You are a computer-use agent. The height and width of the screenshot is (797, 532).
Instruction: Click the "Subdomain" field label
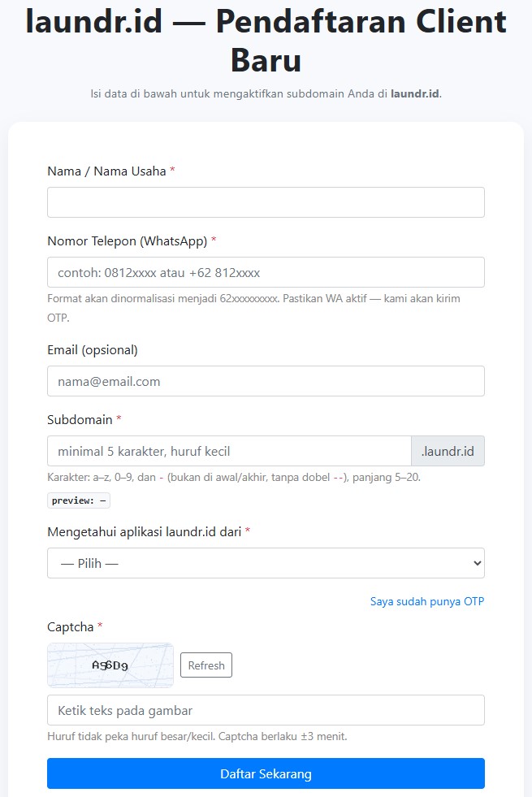80,420
